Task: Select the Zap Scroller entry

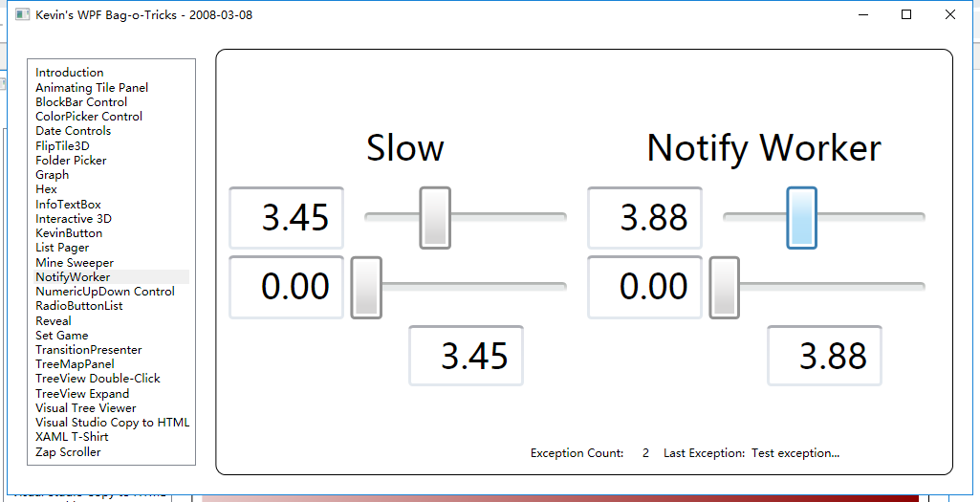Action: point(68,452)
